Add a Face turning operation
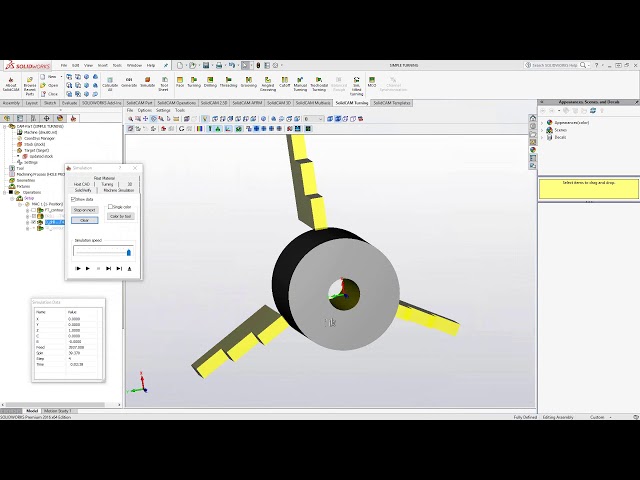This screenshot has height=480, width=640. tap(180, 82)
